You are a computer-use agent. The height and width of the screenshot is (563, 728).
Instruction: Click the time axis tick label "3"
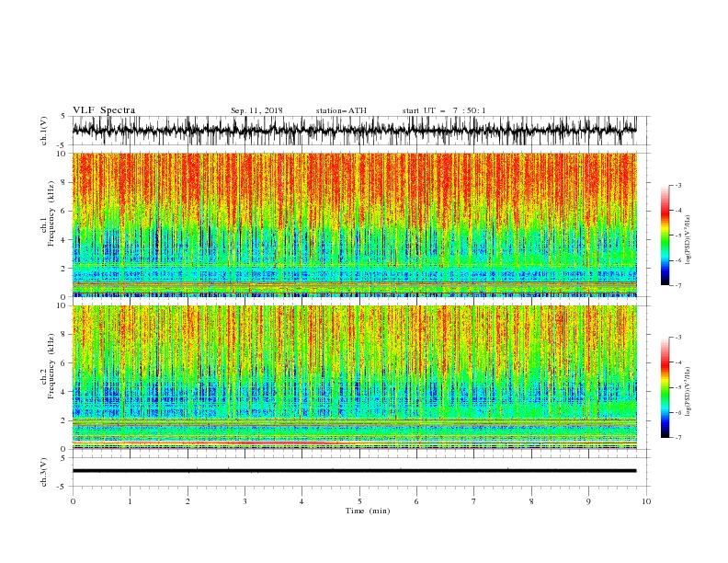tap(245, 501)
